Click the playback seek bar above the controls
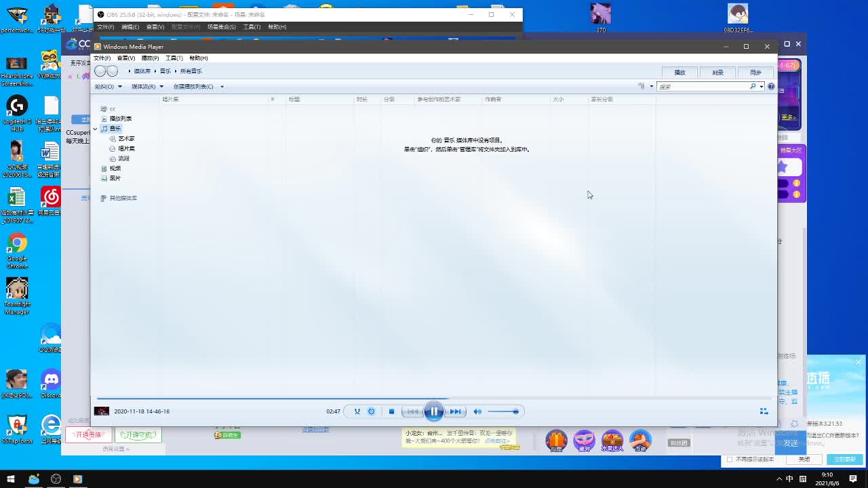Image resolution: width=868 pixels, height=488 pixels. (434, 399)
